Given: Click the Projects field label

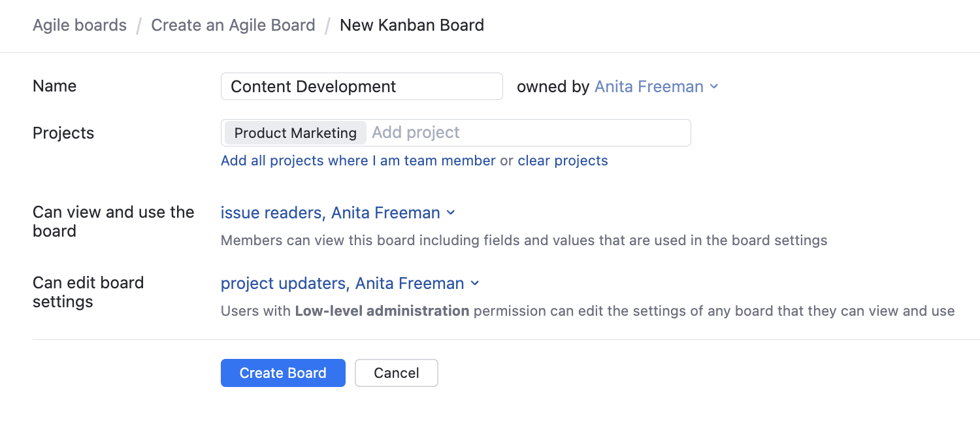Looking at the screenshot, I should [x=63, y=133].
